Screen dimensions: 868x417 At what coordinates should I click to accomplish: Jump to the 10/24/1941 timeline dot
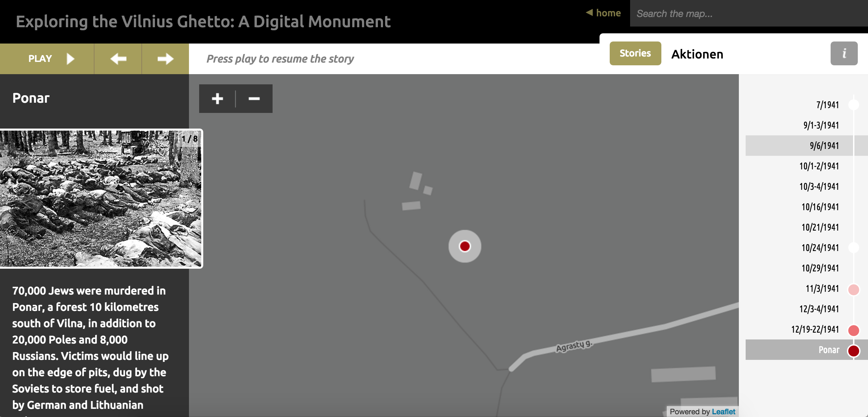point(853,248)
